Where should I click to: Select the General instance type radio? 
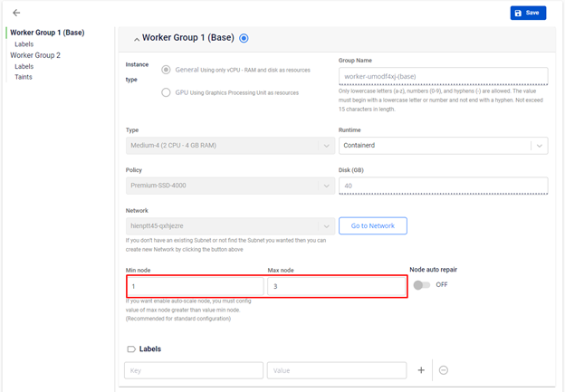(166, 70)
